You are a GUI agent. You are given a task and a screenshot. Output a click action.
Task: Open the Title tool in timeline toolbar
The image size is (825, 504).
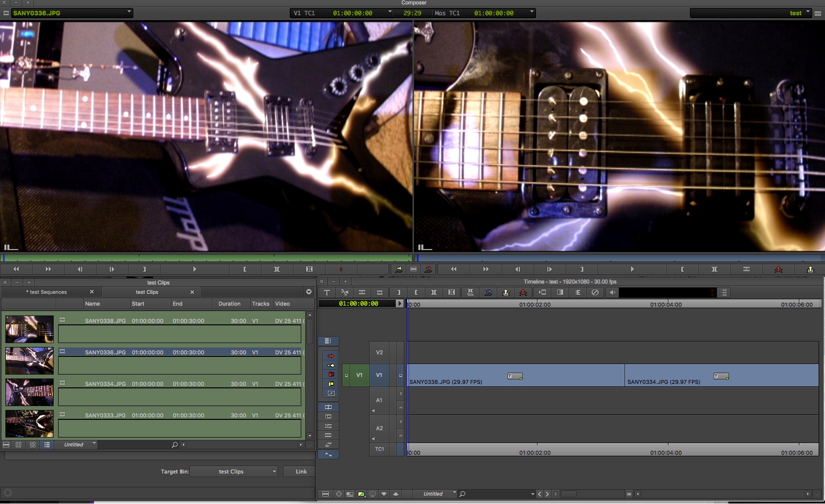pos(327,292)
